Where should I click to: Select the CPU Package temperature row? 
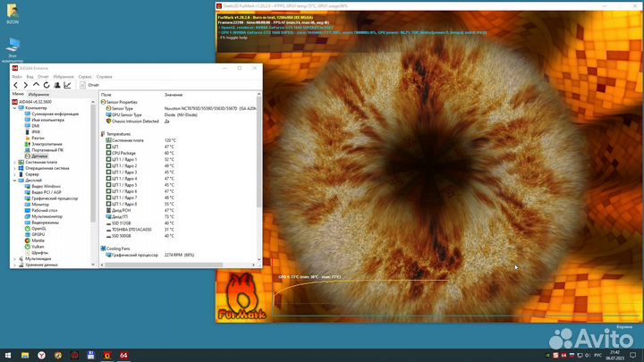tap(178, 153)
